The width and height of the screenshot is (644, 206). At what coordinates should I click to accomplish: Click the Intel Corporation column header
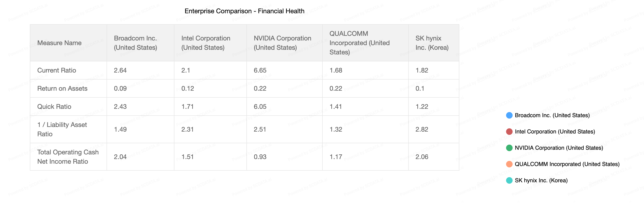click(x=205, y=43)
